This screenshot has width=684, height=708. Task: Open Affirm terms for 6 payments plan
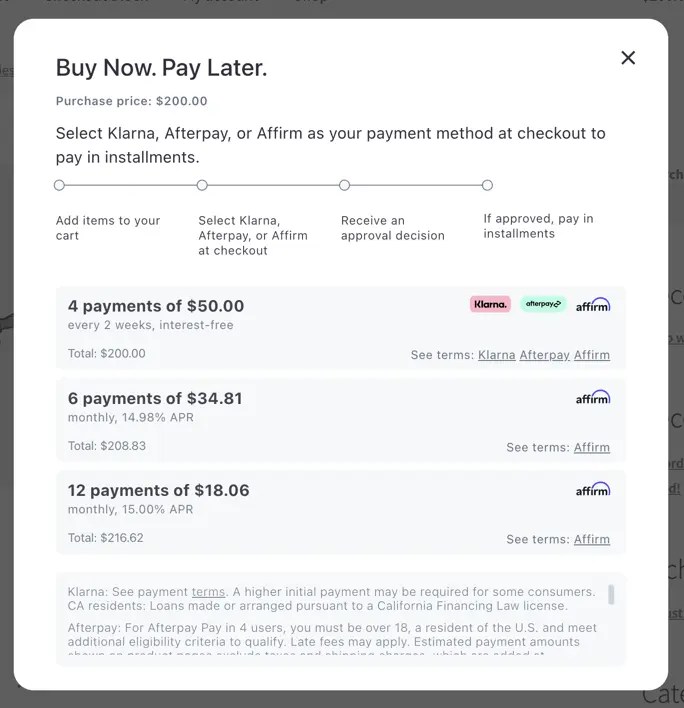[592, 447]
